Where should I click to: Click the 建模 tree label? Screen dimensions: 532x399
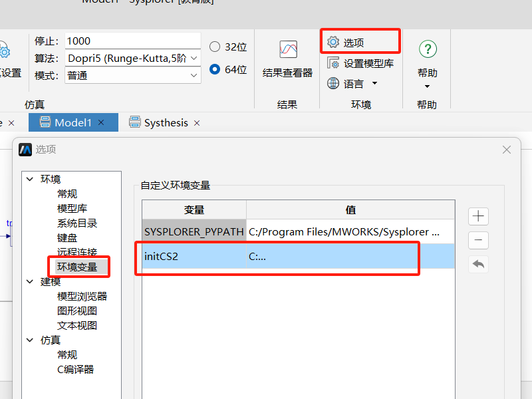tap(51, 281)
